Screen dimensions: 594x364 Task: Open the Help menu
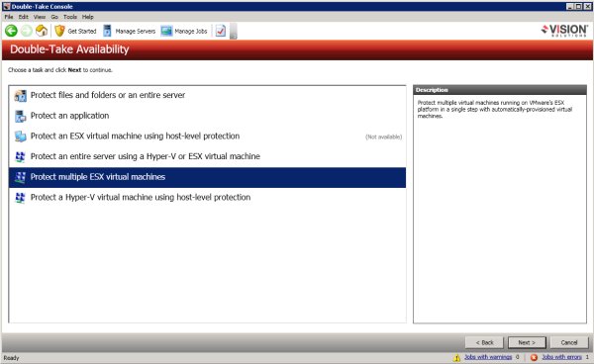coord(88,17)
